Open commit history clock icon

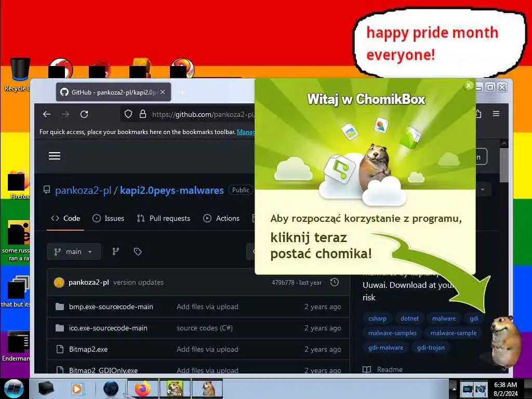[335, 282]
